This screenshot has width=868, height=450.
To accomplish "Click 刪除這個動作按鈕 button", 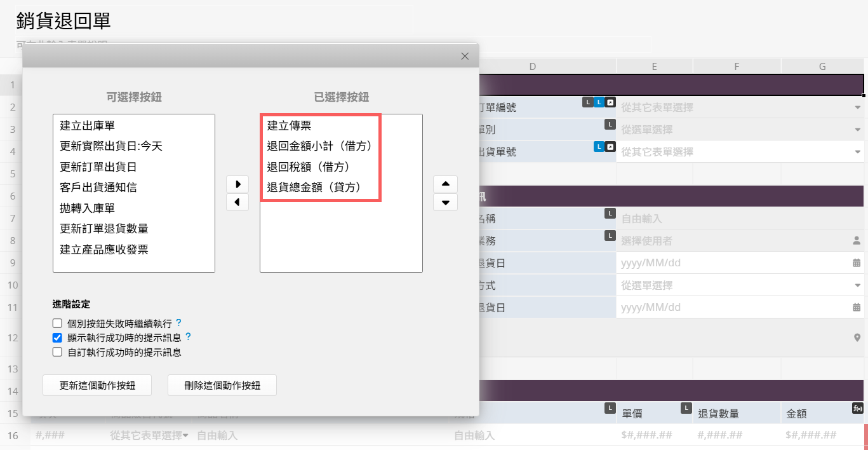I will (222, 385).
